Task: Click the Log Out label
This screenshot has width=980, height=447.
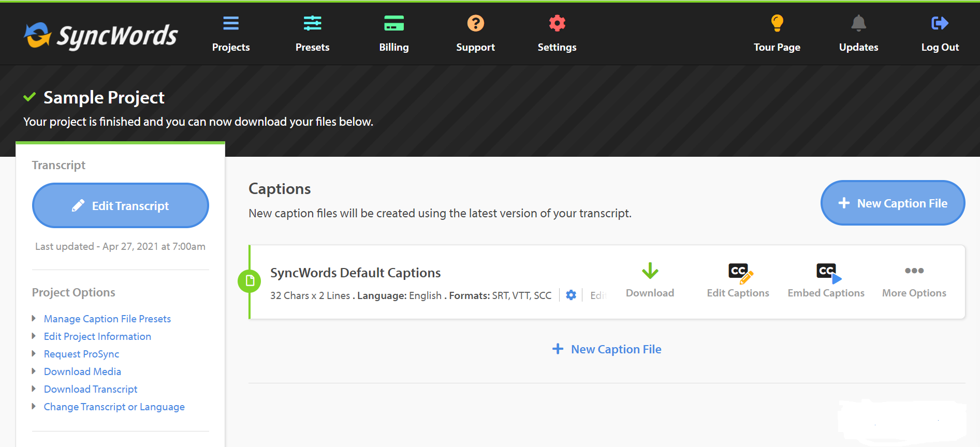Action: point(940,47)
